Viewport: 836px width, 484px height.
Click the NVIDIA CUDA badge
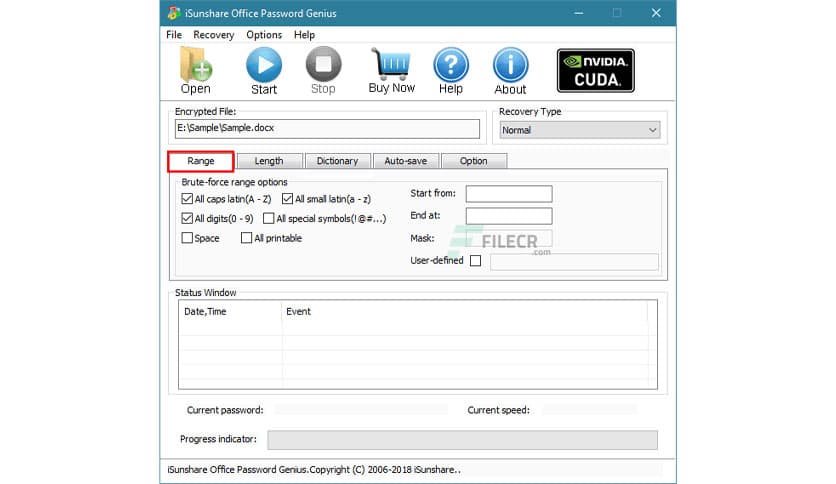[596, 71]
